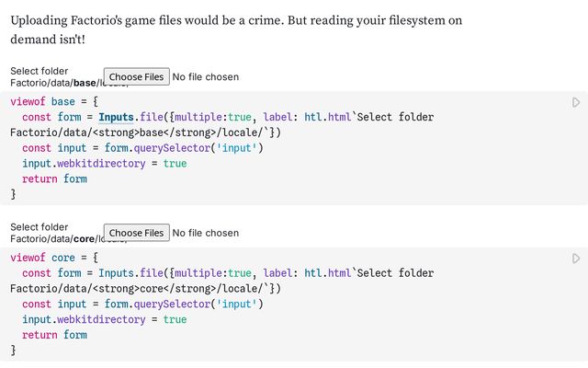Select the bold 'core' word in folder label

[x=84, y=239]
